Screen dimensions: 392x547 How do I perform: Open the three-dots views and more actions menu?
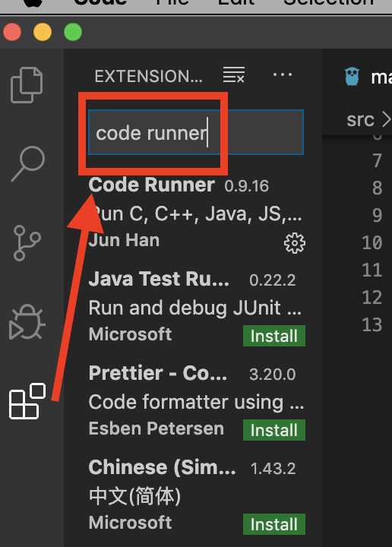(282, 74)
